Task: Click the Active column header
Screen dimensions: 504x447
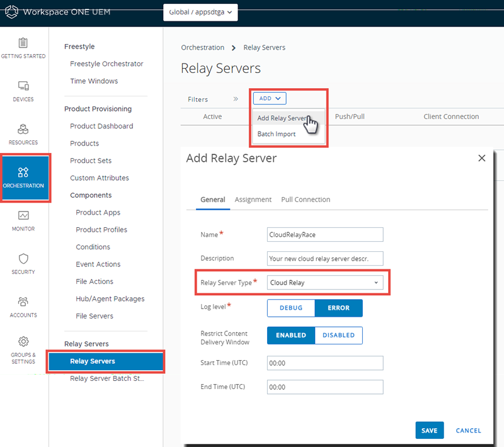Action: click(212, 116)
